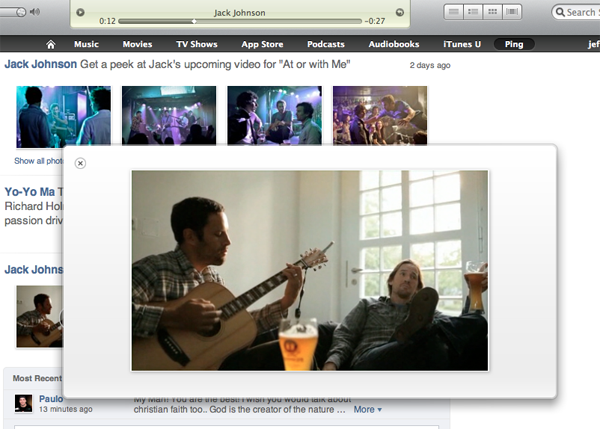Click left circular icon in now-playing display
Viewport: 600px width, 429px height.
pos(80,13)
